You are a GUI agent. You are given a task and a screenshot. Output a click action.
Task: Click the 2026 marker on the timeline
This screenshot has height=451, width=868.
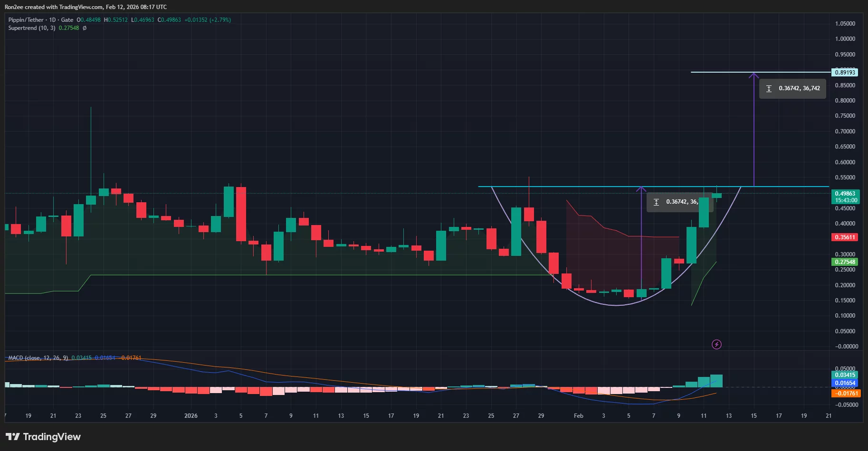(x=191, y=415)
